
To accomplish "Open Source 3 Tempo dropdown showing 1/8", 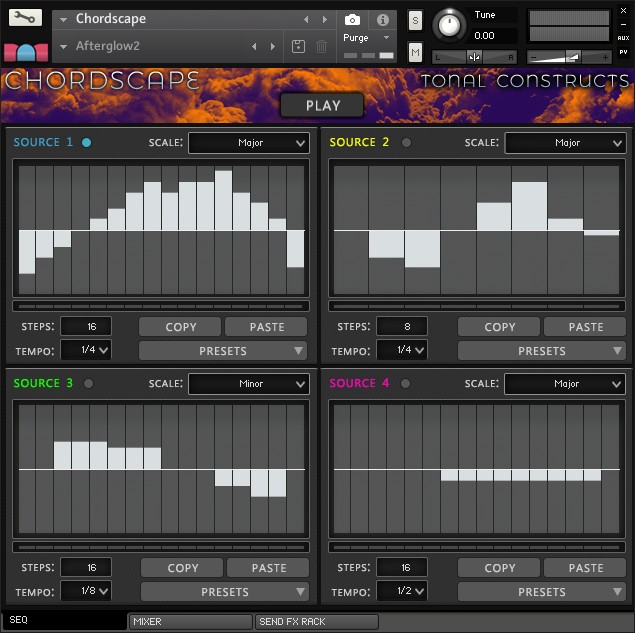I will (86, 590).
